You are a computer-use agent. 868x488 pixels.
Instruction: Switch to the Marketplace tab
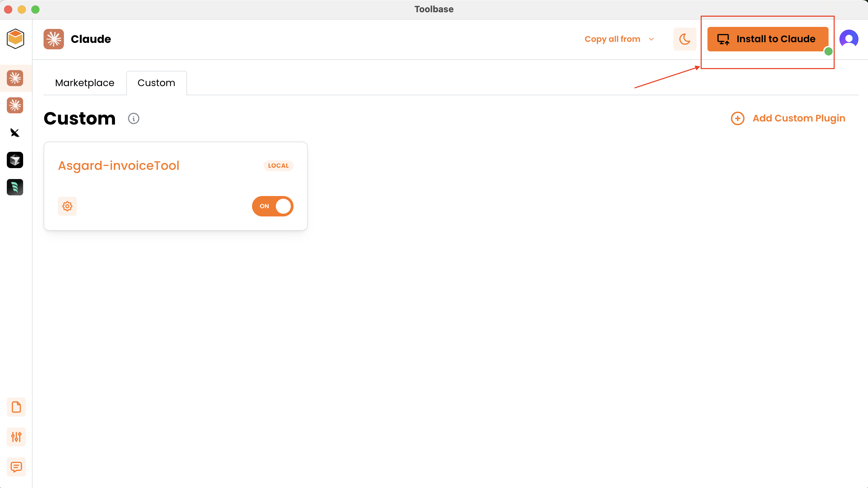pyautogui.click(x=85, y=83)
